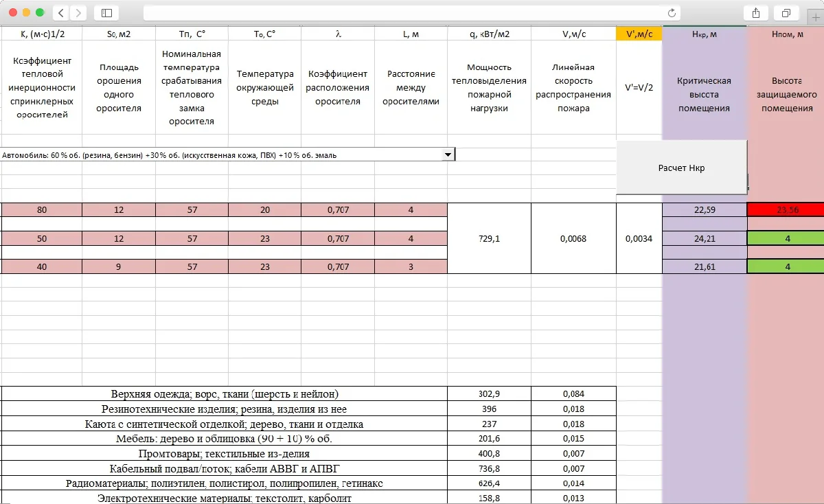Select the K, (м·с)1/2 header cell

click(41, 34)
